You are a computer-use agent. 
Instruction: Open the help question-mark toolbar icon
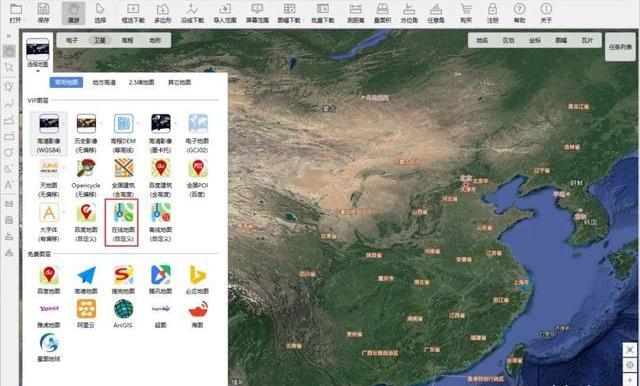(519, 13)
